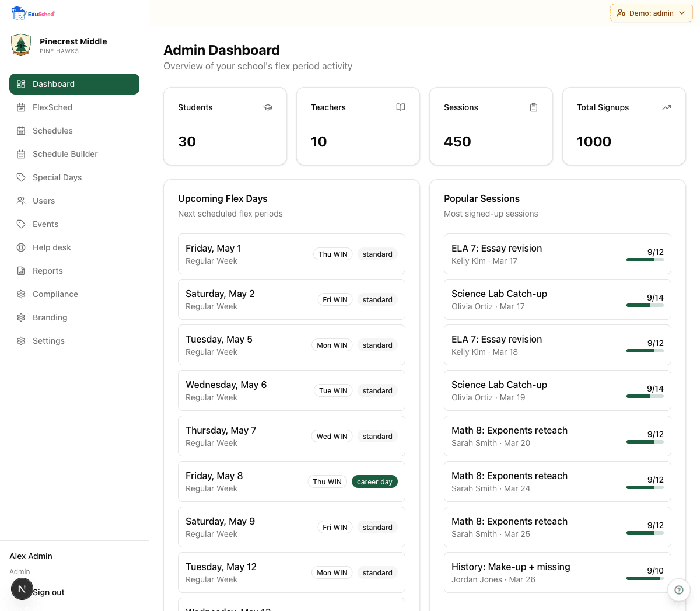Click the round N avatar badge

pos(22,589)
